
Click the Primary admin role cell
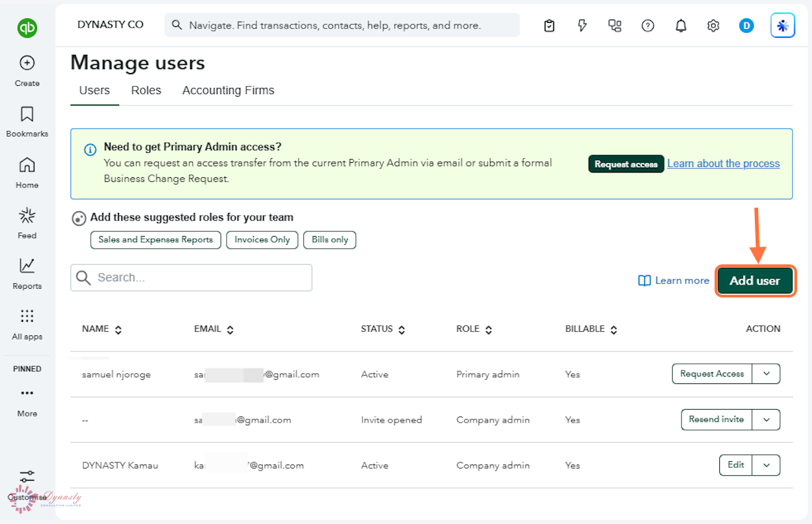tap(488, 374)
